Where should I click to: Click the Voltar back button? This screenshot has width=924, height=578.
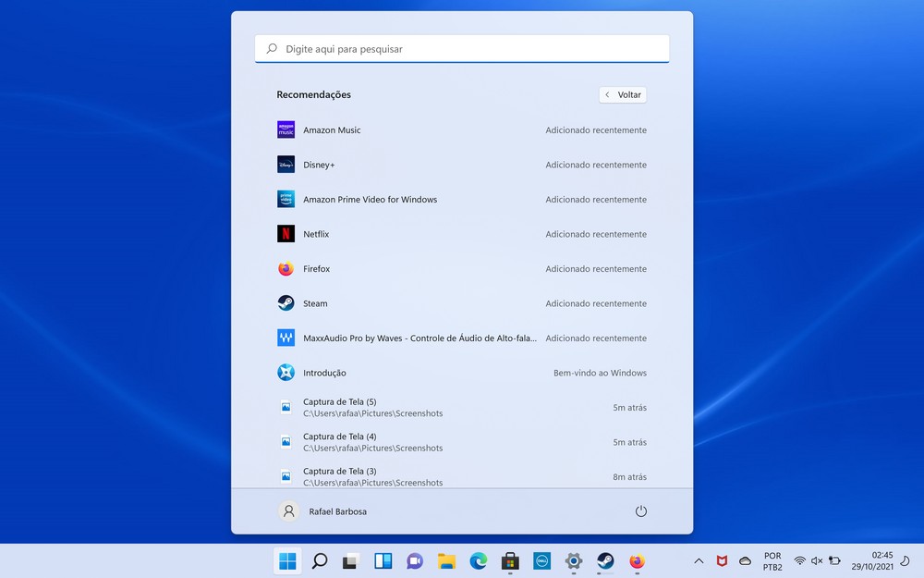(x=623, y=94)
